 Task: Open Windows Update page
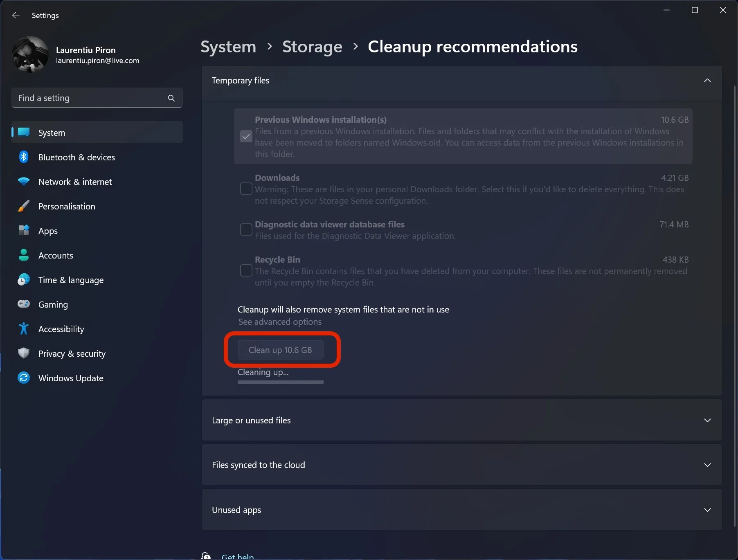click(x=97, y=378)
